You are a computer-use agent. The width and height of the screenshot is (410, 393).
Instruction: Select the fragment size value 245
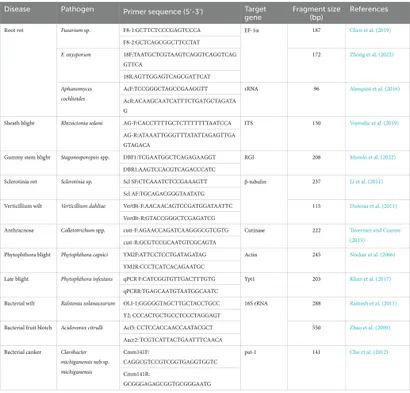[x=316, y=255]
